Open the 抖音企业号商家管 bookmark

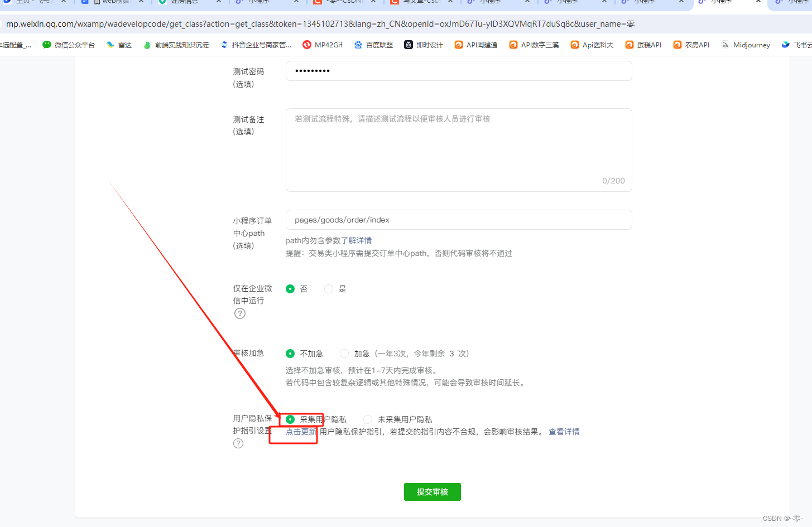(256, 45)
